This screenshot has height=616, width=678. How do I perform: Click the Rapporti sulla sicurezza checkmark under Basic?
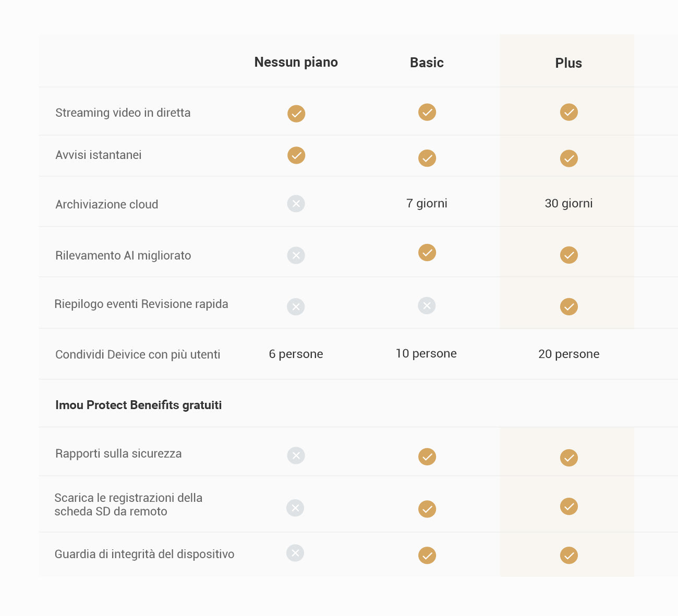(x=427, y=457)
